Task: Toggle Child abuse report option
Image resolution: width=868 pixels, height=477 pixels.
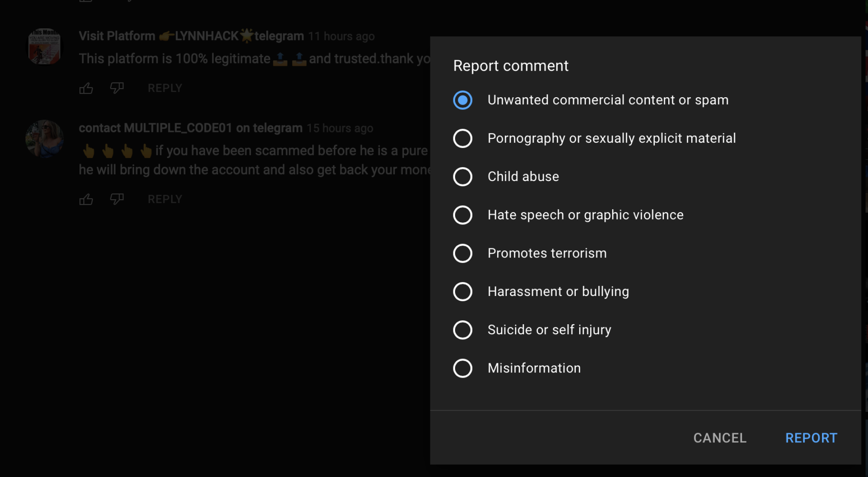Action: click(462, 176)
